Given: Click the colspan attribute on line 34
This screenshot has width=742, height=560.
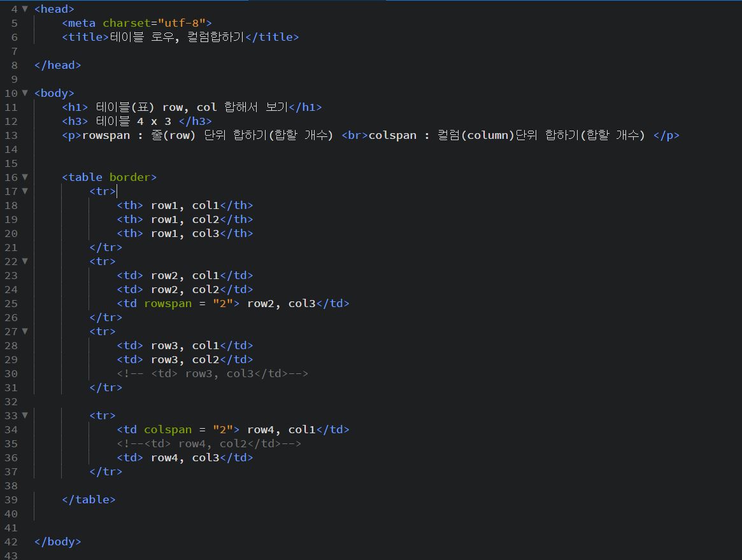Looking at the screenshot, I should [168, 430].
